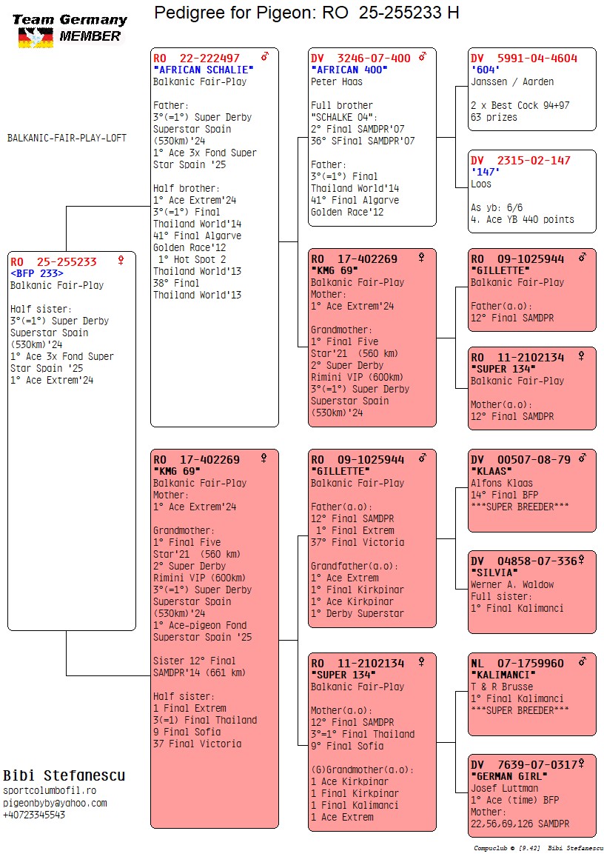The width and height of the screenshot is (604, 868).
Task: Click the female symbol beside RO 25-255233
Action: [x=121, y=261]
